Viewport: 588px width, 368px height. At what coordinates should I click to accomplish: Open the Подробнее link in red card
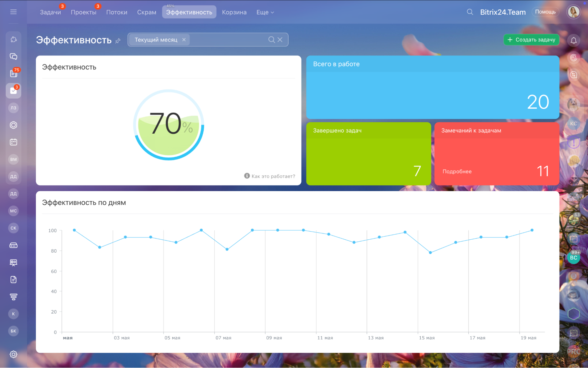pos(457,172)
